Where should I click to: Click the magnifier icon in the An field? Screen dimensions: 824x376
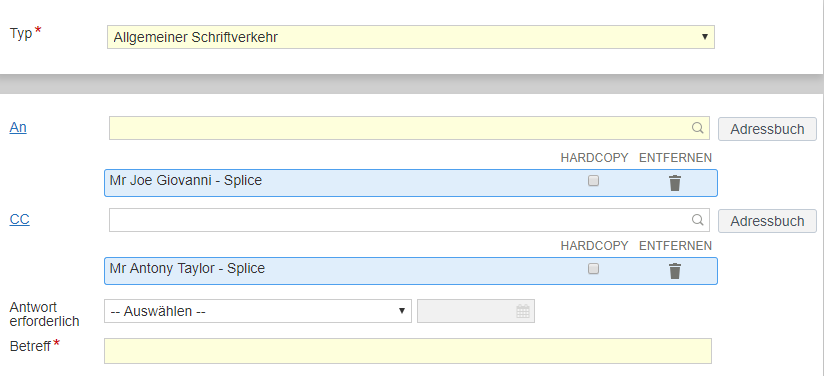tap(697, 128)
